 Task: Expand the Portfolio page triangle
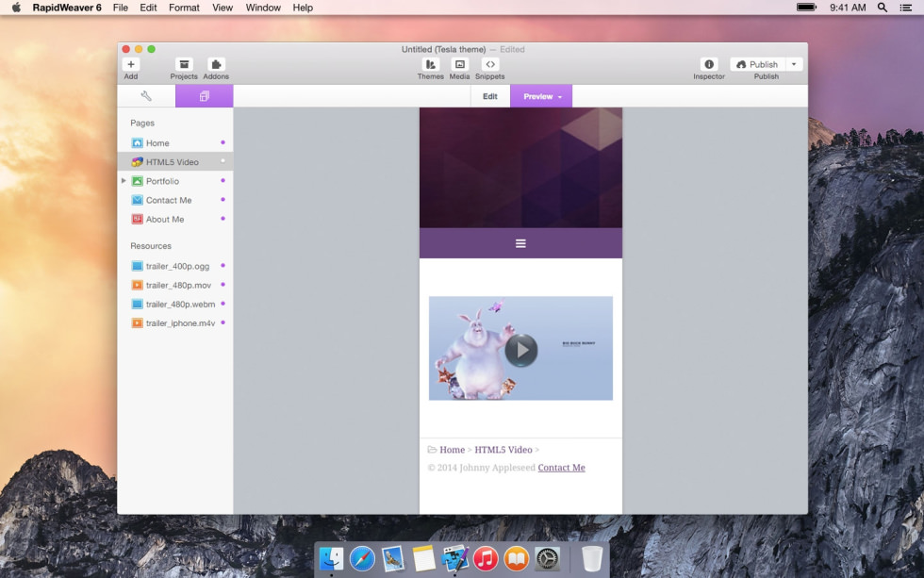[124, 181]
